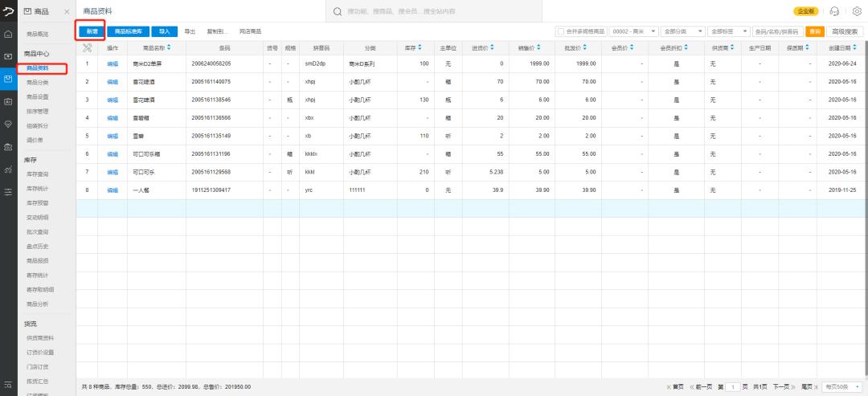Open 商品资料 in the side menu
This screenshot has width=868, height=396.
coord(37,68)
